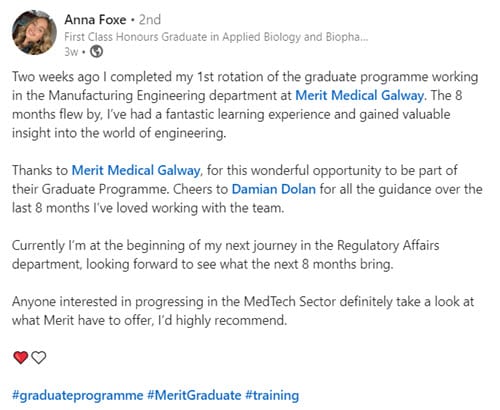Image resolution: width=500 pixels, height=410 pixels.
Task: Click the 'insight into the world of engineering' line
Action: point(119,133)
